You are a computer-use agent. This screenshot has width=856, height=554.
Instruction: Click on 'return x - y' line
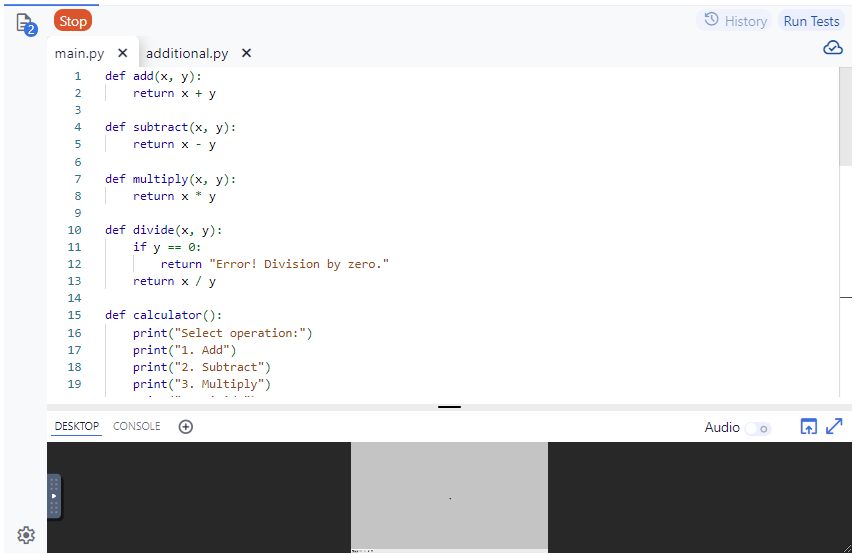coord(174,144)
